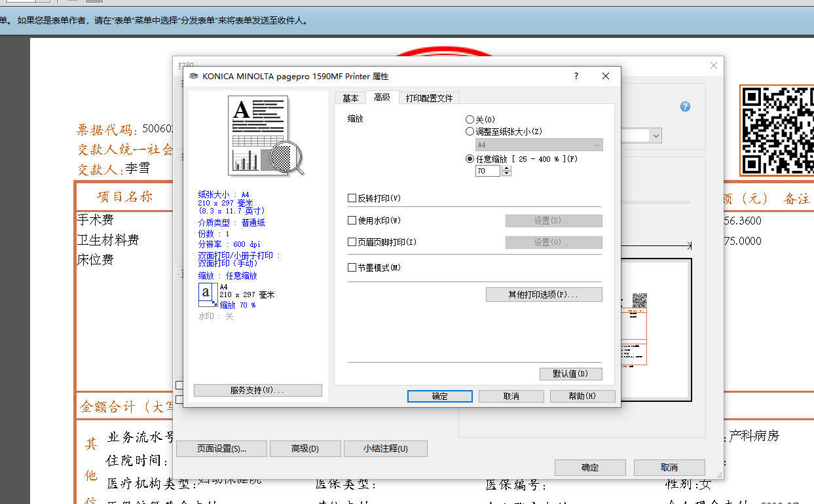814x504 pixels.
Task: Click the printer icon in the dialog title bar
Action: click(x=193, y=76)
